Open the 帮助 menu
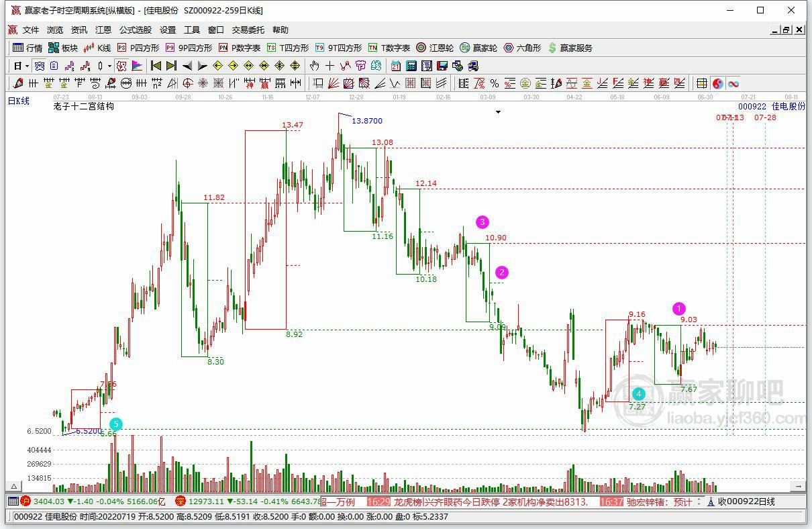The image size is (812, 529). coord(281,30)
